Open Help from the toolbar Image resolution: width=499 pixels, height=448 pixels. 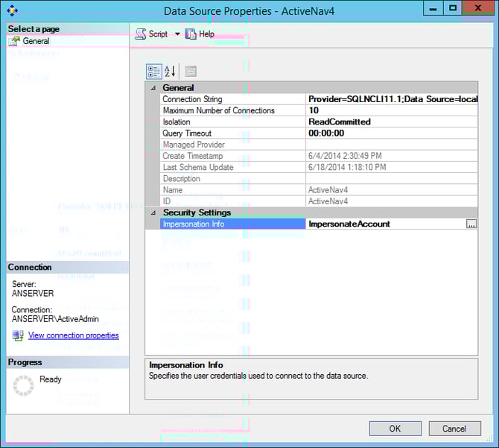coord(200,34)
